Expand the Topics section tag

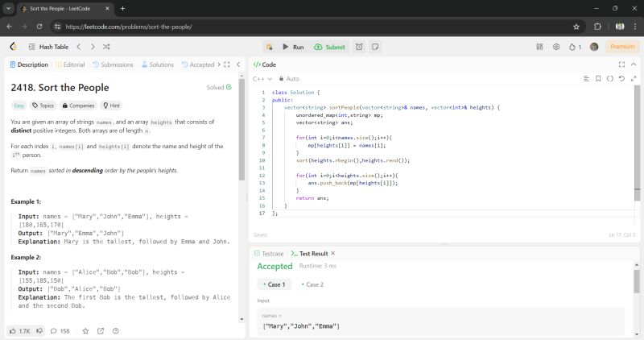[43, 106]
